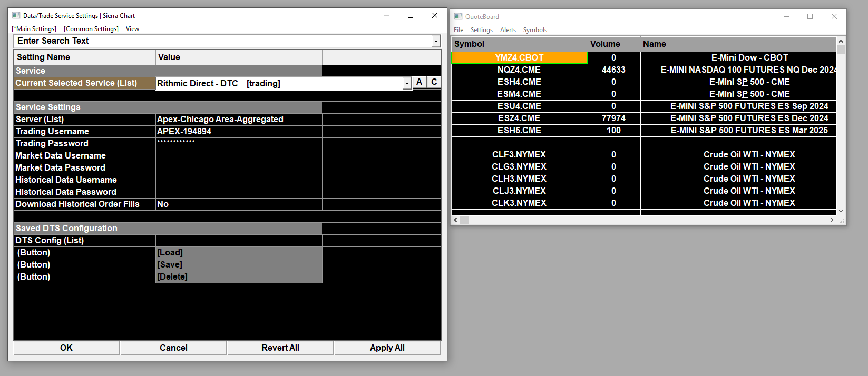This screenshot has height=376, width=868.
Task: Open the Current Selected Service dropdown arrow
Action: coord(407,83)
